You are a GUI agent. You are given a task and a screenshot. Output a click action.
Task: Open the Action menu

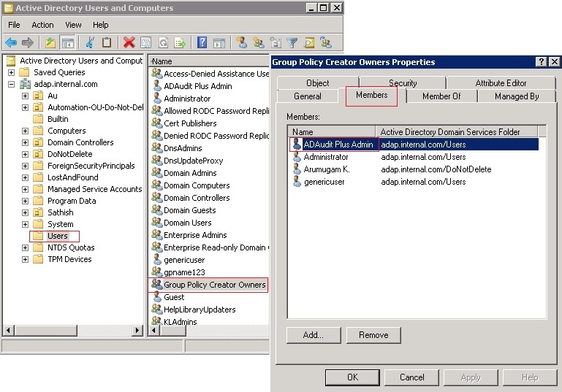(42, 25)
